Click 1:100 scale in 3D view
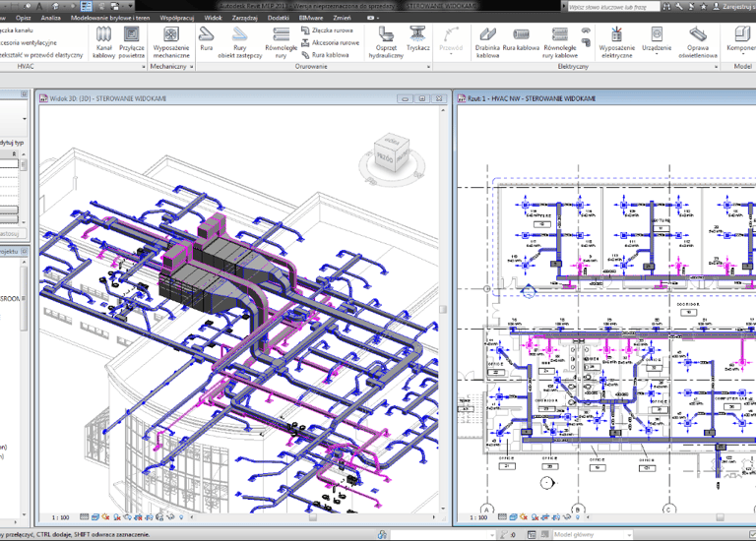The height and width of the screenshot is (541, 756). [60, 517]
